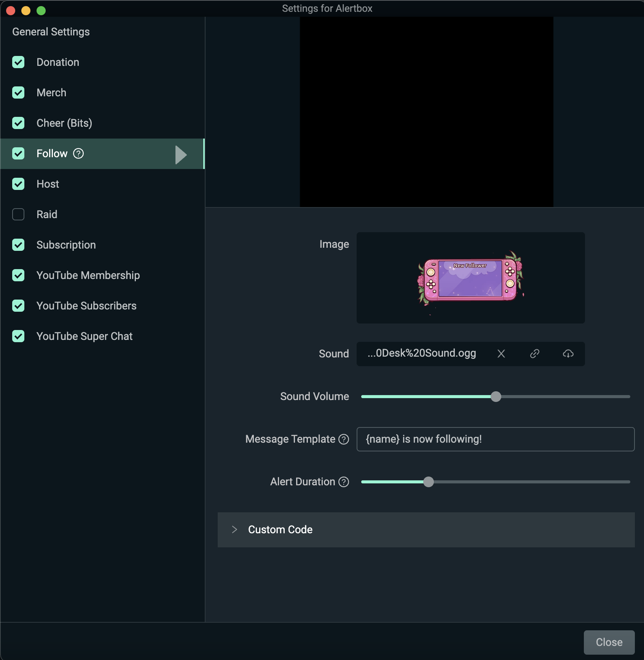Open General Settings section
Screen dimensions: 644x660
51,32
